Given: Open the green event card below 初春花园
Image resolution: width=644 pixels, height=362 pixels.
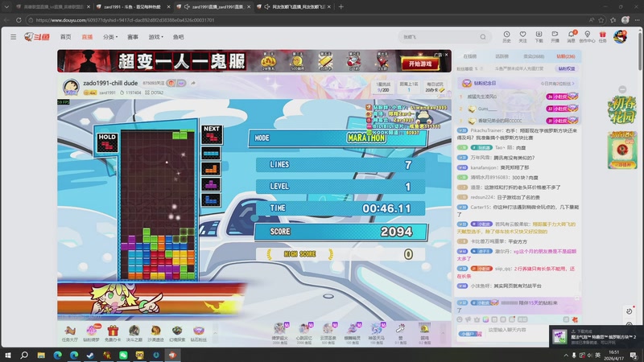Looking at the screenshot, I should (x=621, y=150).
